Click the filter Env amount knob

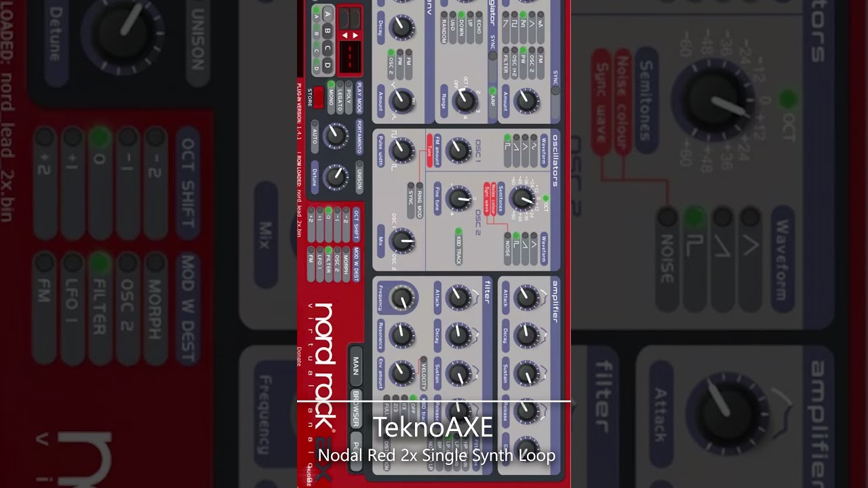[x=401, y=372]
